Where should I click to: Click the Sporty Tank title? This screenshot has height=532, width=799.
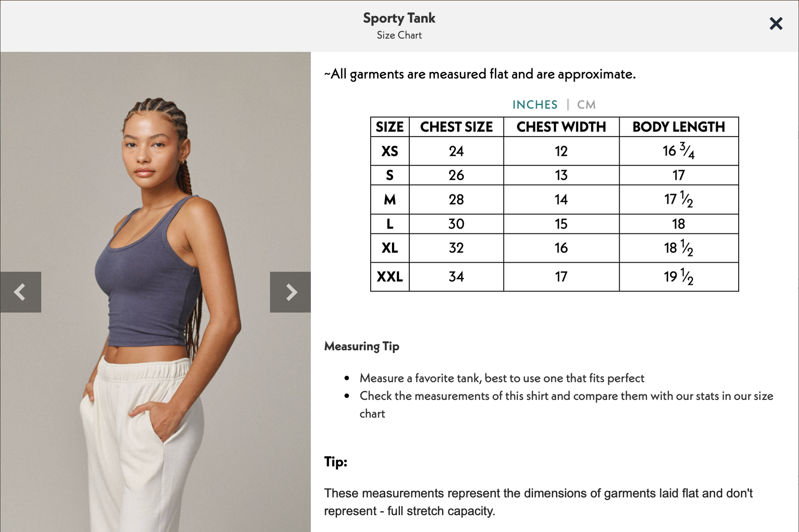(399, 18)
